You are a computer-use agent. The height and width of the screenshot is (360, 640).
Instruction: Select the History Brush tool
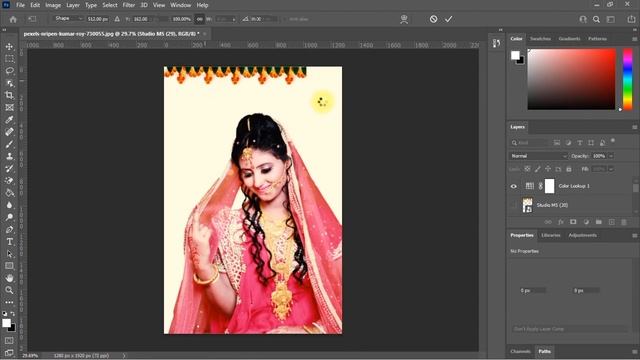point(9,169)
